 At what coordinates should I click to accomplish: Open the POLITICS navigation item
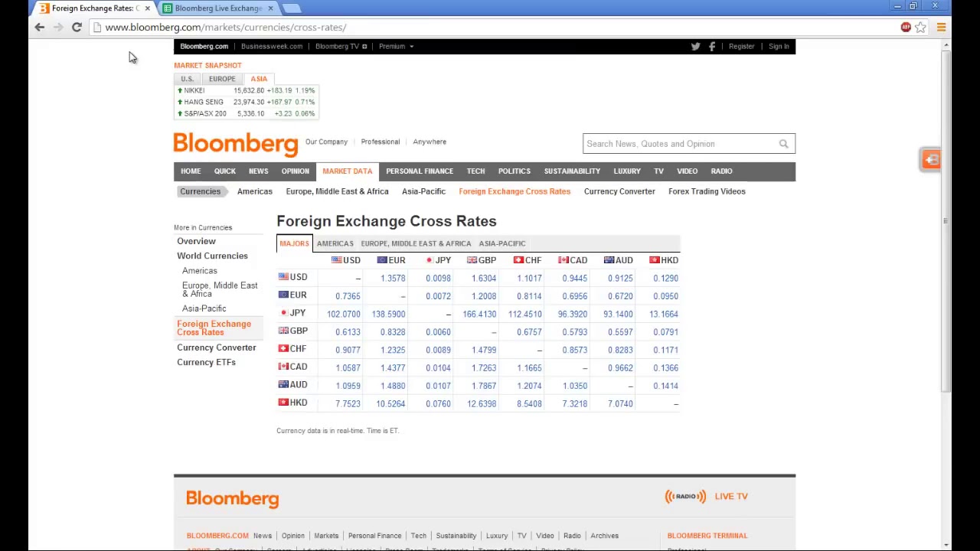coord(514,171)
